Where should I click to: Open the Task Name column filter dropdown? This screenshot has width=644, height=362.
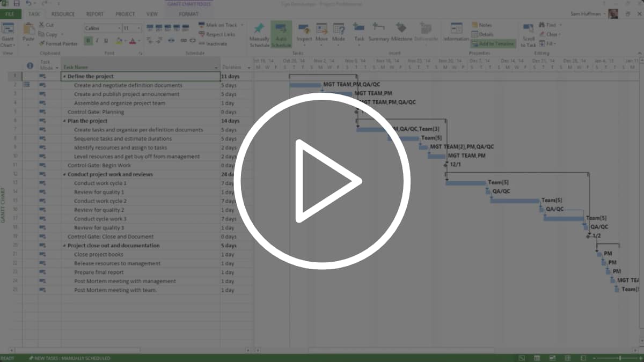coord(216,68)
